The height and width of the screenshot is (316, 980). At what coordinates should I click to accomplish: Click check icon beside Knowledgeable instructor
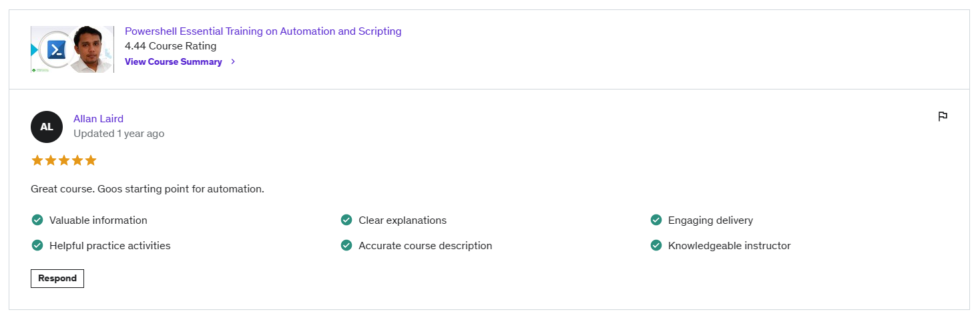pos(656,245)
